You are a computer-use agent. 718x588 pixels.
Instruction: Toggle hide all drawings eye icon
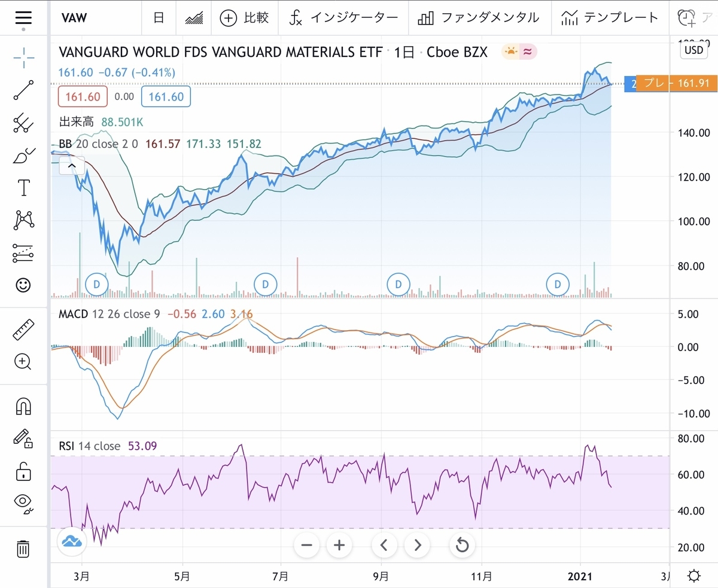point(23,504)
